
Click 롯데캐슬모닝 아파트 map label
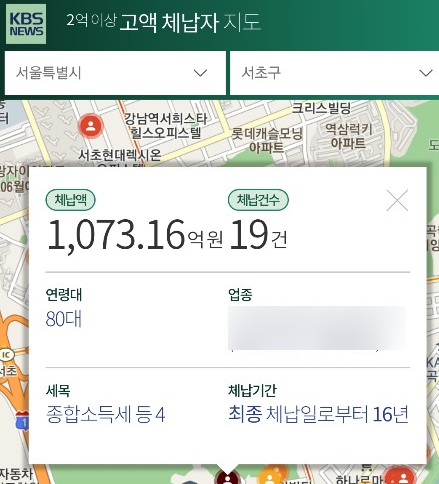[267, 140]
